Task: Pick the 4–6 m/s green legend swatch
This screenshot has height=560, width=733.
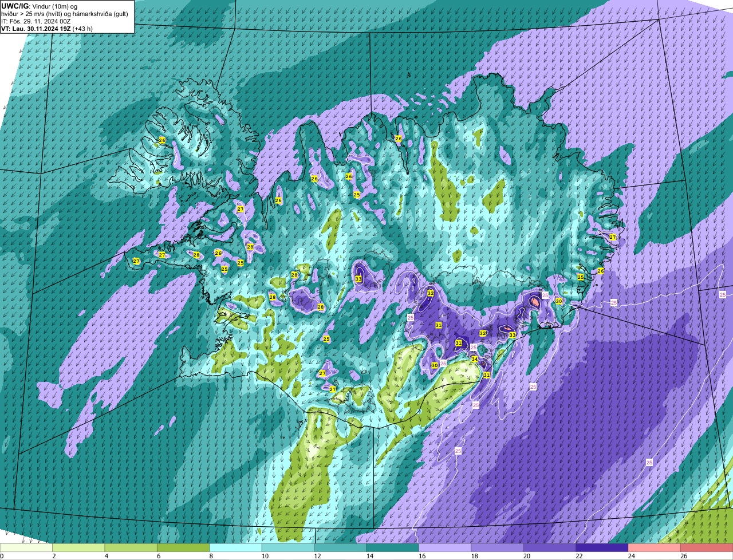Action: point(131,547)
